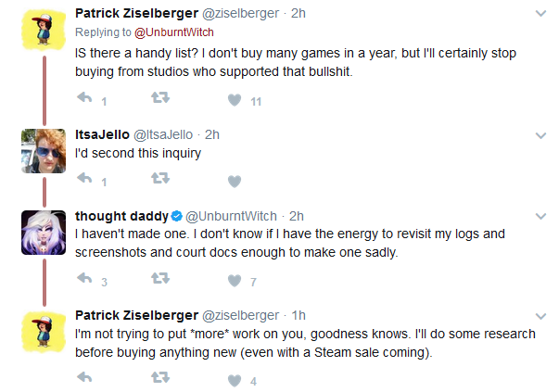The width and height of the screenshot is (559, 392).
Task: Retweet ItsaJello's 'second this inquiry' tweet
Action: (160, 178)
